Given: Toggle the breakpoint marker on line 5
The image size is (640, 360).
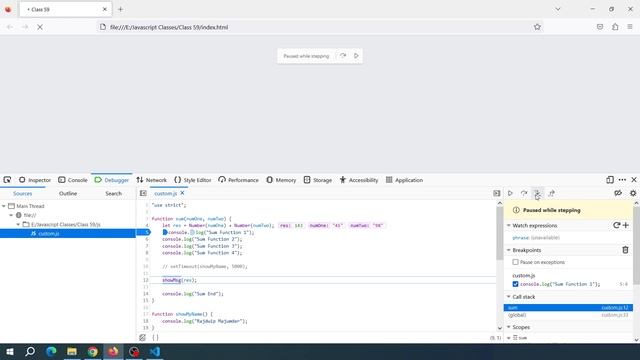Looking at the screenshot, I should (144, 232).
